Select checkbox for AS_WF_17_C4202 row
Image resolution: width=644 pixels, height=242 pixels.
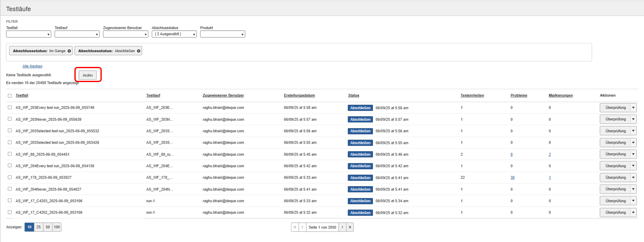10,213
